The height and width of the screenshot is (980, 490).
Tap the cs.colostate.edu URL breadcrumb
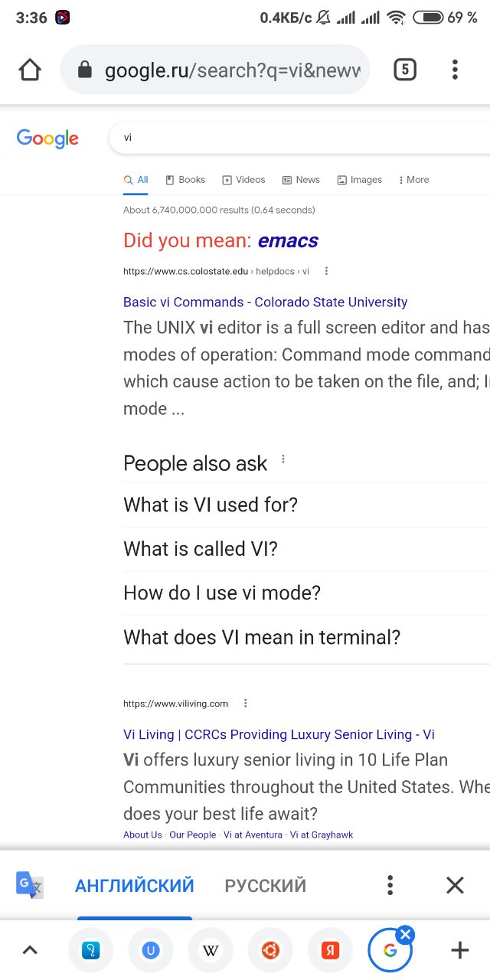tap(216, 271)
